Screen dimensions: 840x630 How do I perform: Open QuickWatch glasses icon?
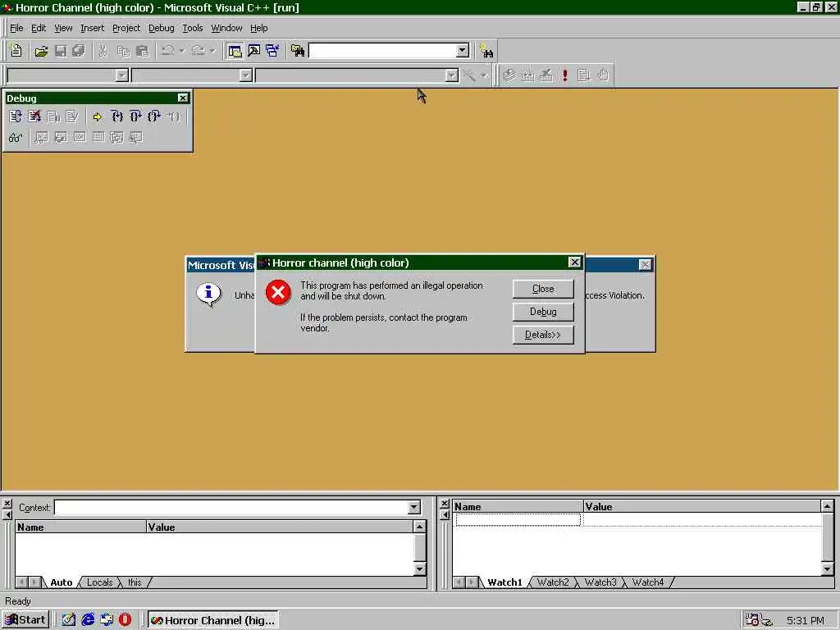coord(16,138)
